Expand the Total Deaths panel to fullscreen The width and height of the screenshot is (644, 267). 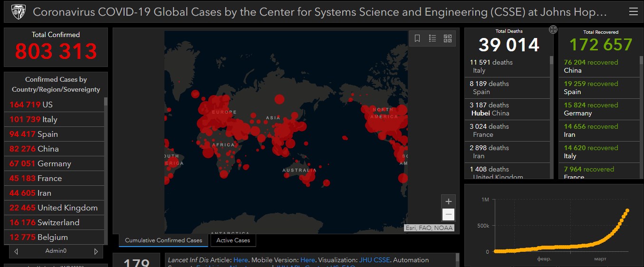click(553, 29)
